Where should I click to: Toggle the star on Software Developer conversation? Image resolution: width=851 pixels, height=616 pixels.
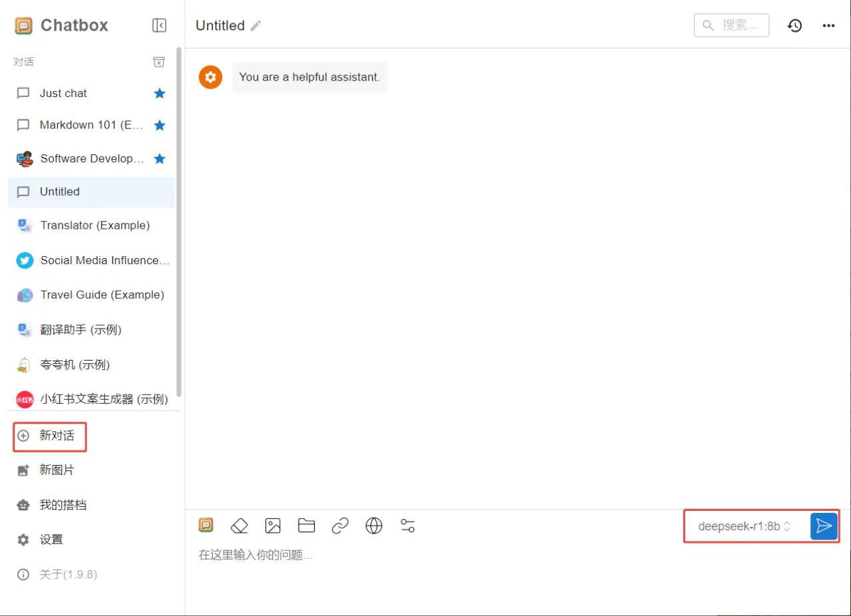tap(160, 158)
